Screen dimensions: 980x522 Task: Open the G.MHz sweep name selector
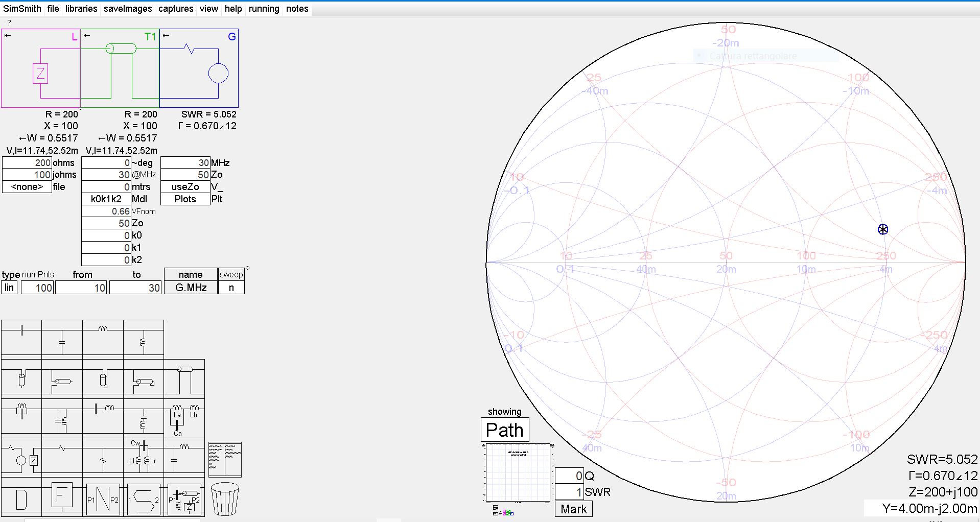191,288
